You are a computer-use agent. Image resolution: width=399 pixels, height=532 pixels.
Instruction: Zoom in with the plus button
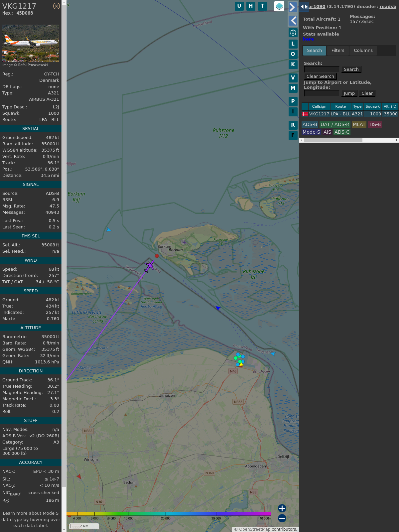pyautogui.click(x=282, y=508)
